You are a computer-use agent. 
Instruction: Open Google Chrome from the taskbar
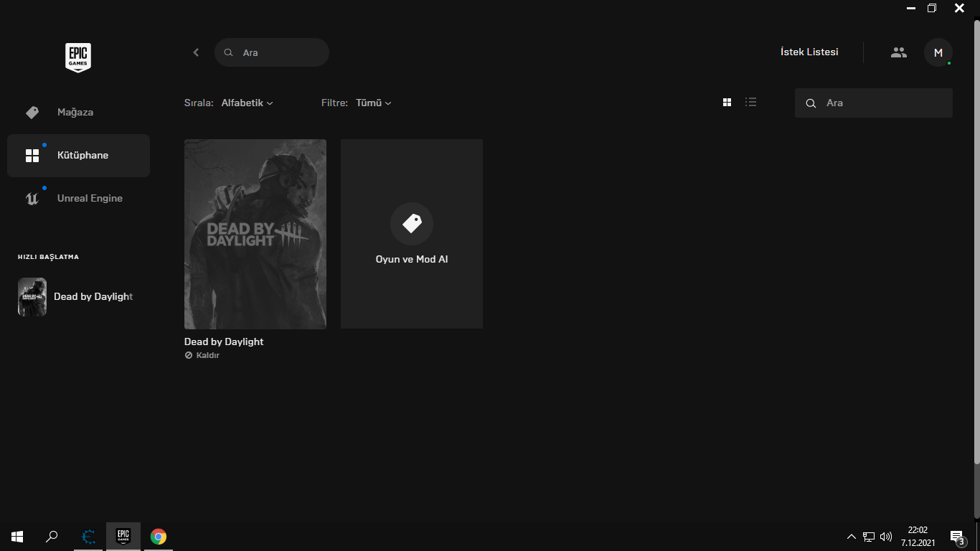159,536
